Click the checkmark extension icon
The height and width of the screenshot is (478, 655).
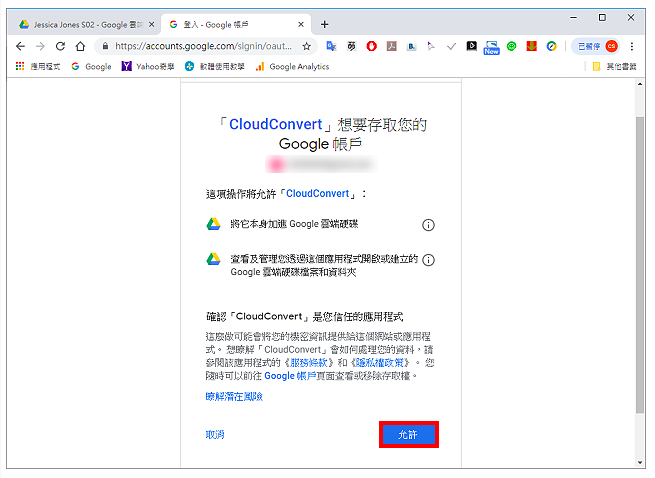click(451, 46)
